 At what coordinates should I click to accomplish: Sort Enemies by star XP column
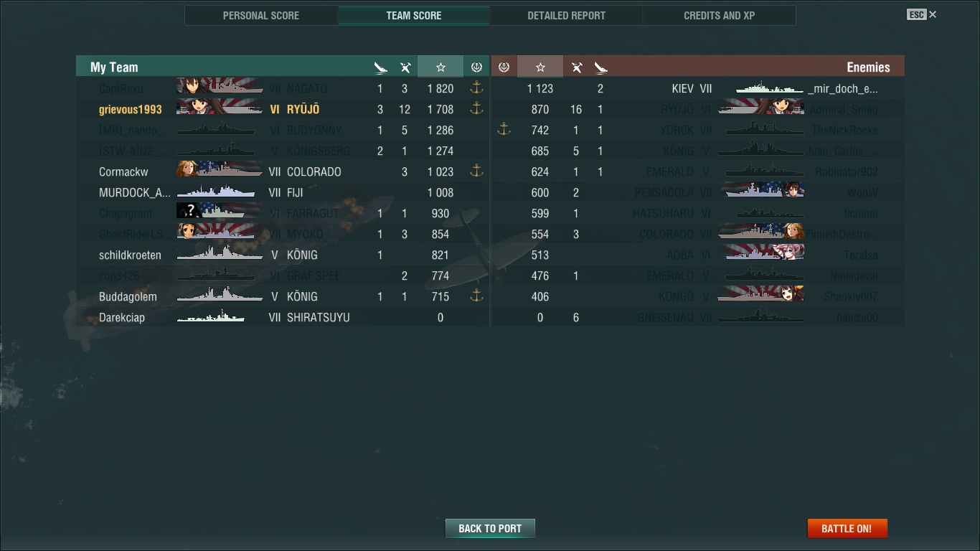[540, 67]
